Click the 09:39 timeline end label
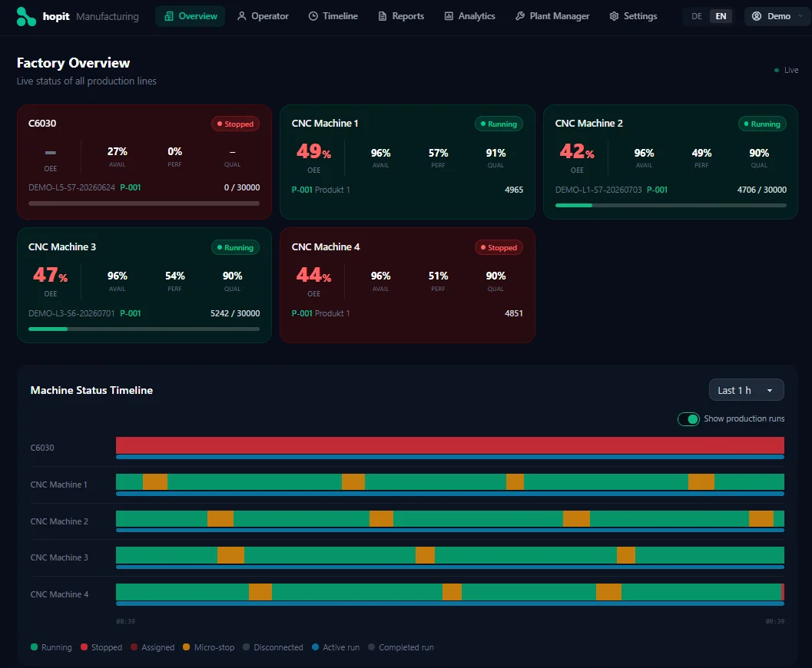The height and width of the screenshot is (668, 812). coord(774,621)
